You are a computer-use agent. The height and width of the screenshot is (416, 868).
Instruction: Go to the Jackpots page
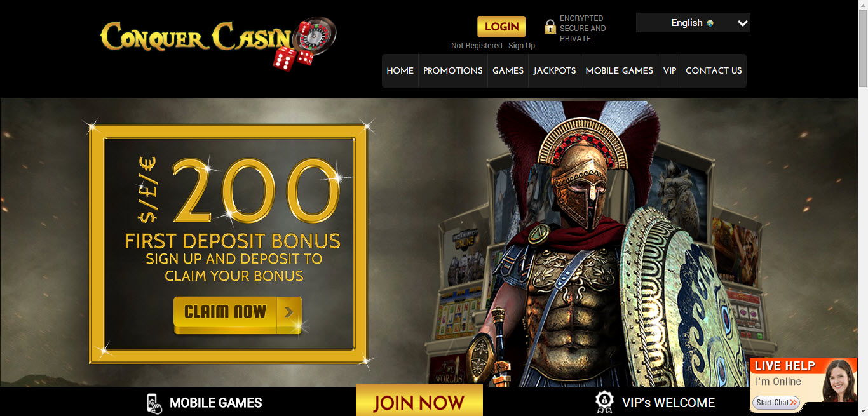(x=555, y=70)
